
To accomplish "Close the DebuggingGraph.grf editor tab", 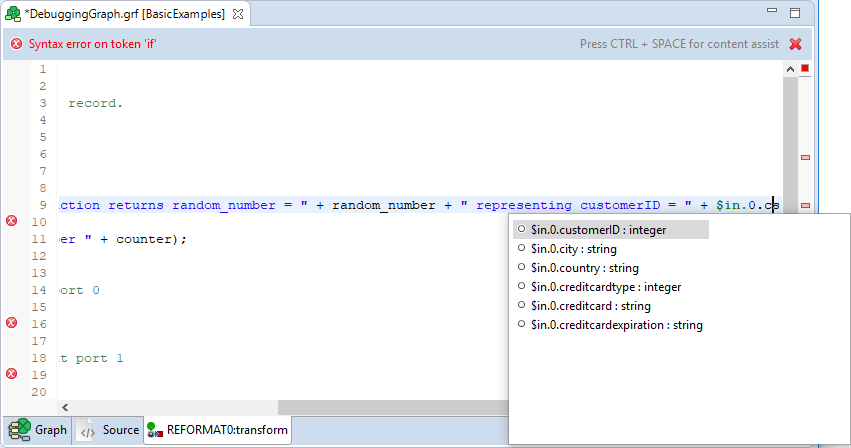I will coord(241,15).
